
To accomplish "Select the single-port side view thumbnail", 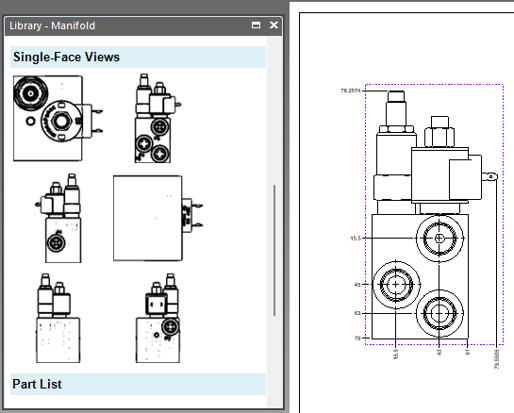I will (x=58, y=218).
